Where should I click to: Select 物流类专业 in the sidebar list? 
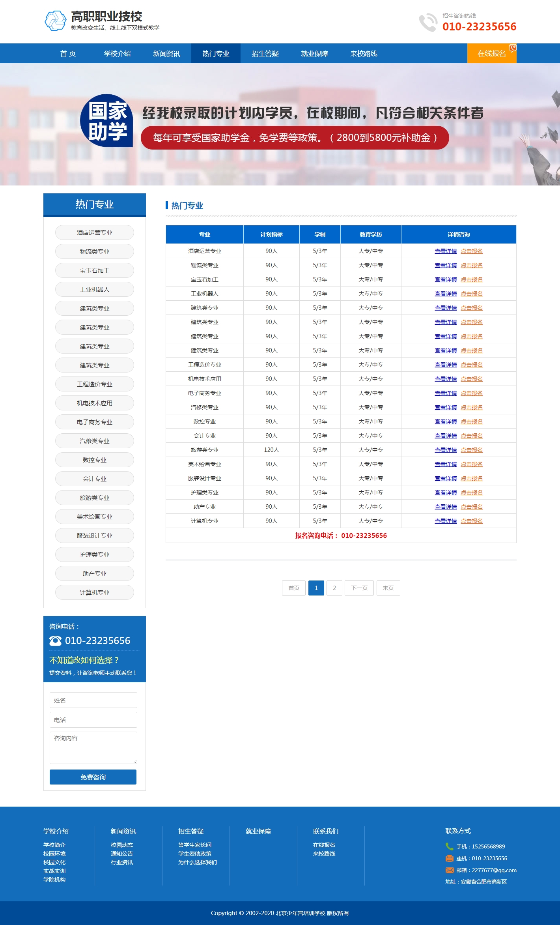(95, 251)
